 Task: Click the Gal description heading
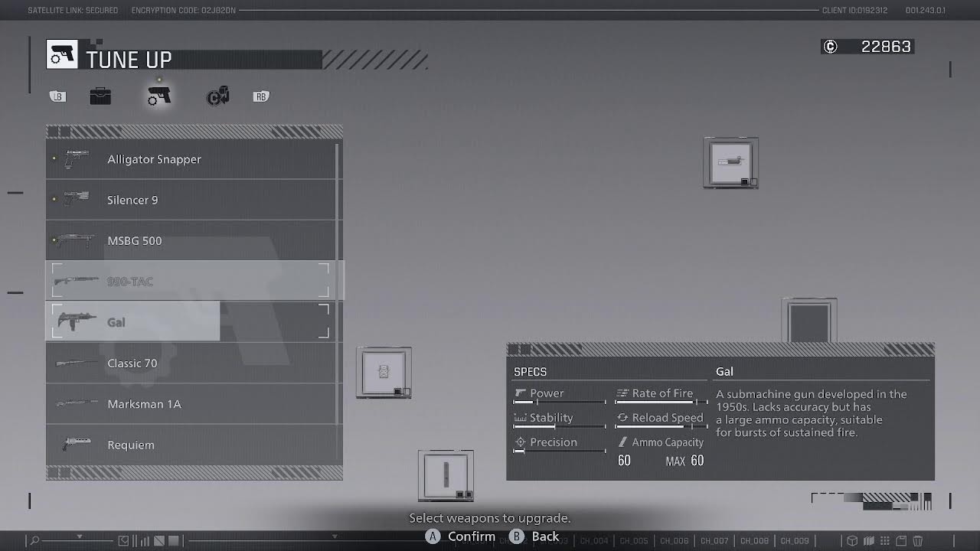(x=724, y=371)
